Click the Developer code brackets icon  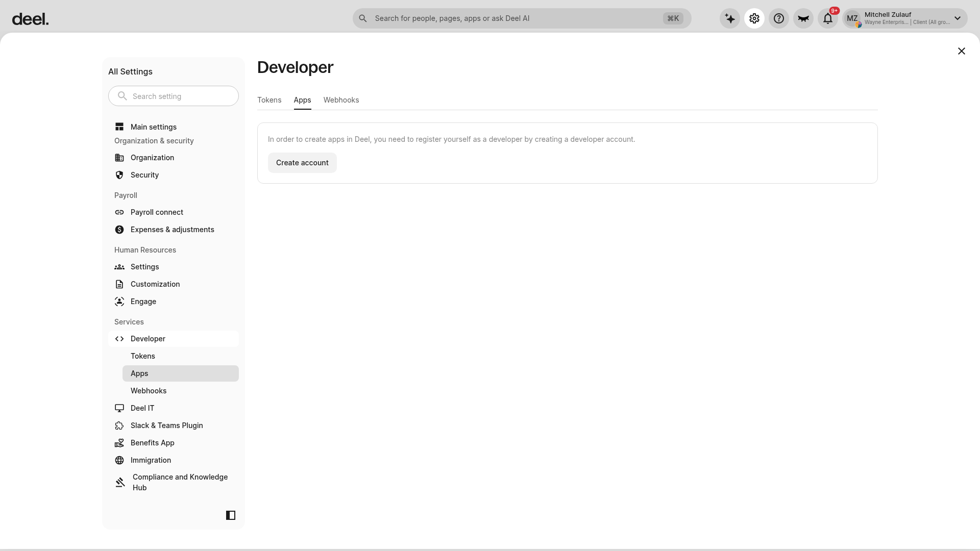coord(119,339)
